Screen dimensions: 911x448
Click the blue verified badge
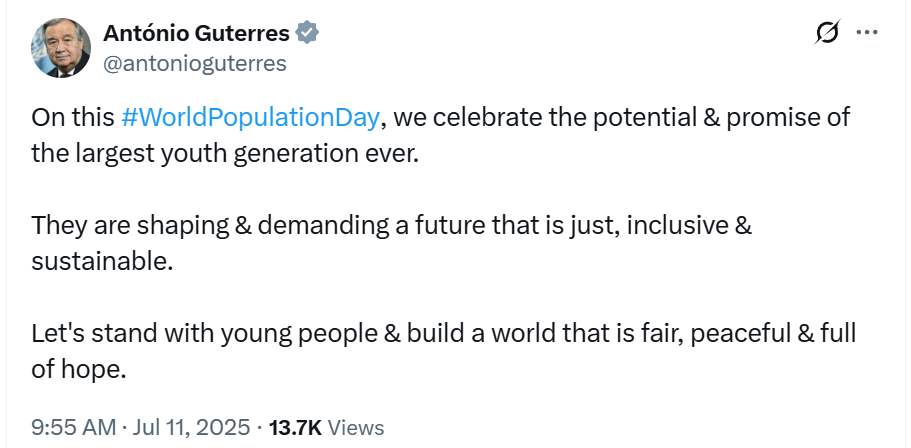point(307,33)
